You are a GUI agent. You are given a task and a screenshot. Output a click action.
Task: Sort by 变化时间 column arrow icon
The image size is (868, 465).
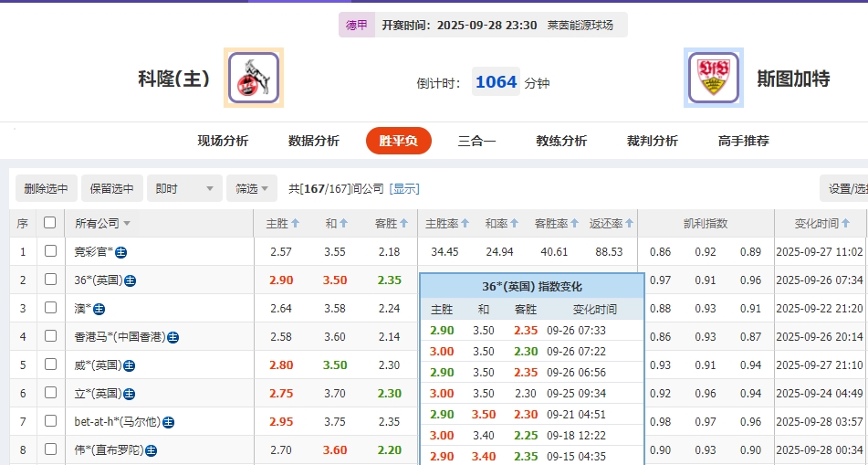pos(845,223)
